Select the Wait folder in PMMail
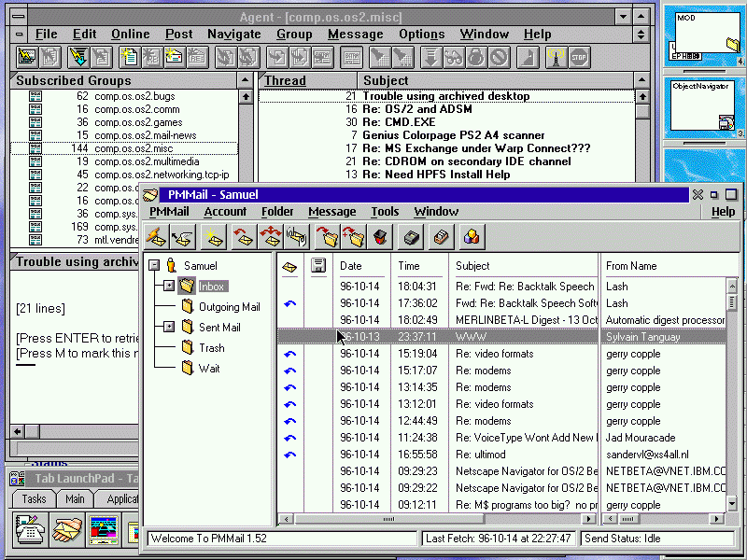Image resolution: width=747 pixels, height=560 pixels. pyautogui.click(x=209, y=368)
